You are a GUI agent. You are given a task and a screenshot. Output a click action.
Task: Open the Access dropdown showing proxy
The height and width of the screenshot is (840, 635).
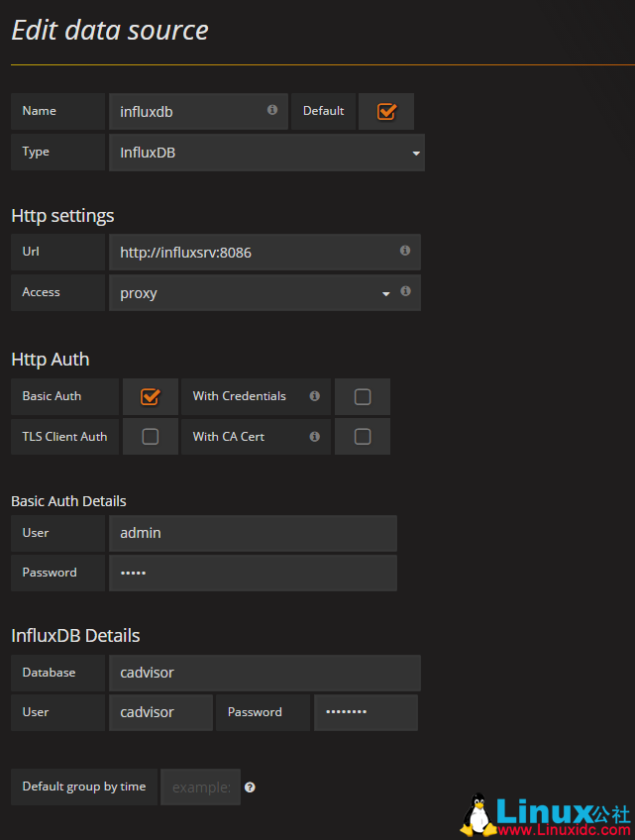[253, 293]
